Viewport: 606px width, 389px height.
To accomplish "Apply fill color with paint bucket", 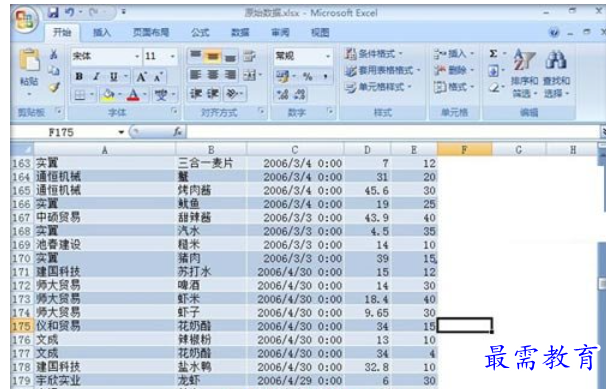I will (x=108, y=94).
